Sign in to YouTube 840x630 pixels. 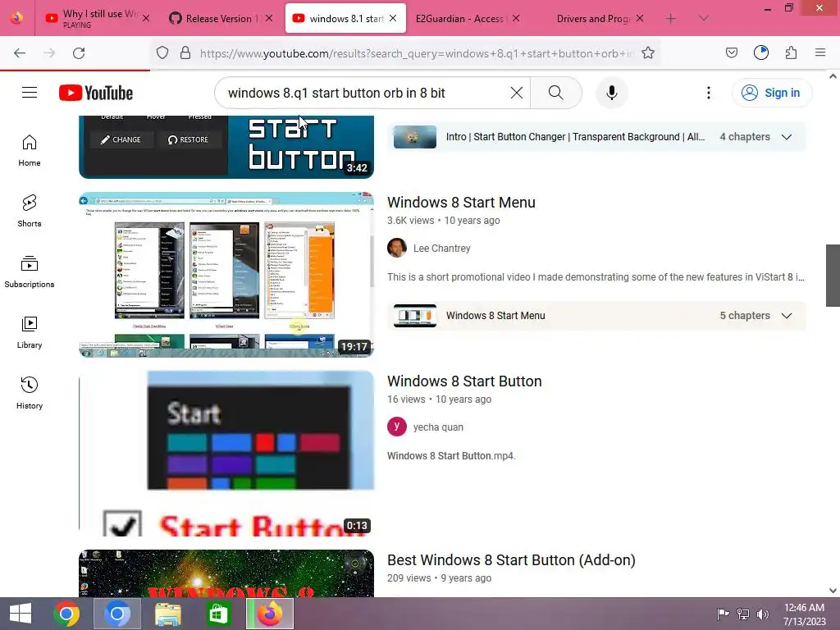click(x=772, y=93)
